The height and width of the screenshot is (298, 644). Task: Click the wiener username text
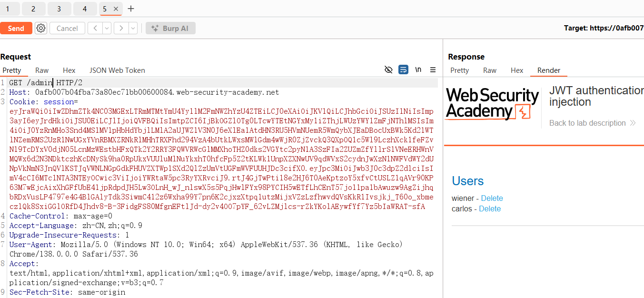pos(463,198)
